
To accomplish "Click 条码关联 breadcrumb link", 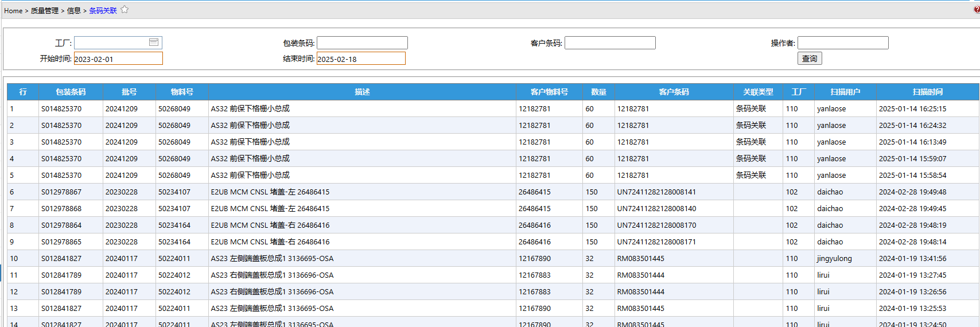I will click(103, 11).
